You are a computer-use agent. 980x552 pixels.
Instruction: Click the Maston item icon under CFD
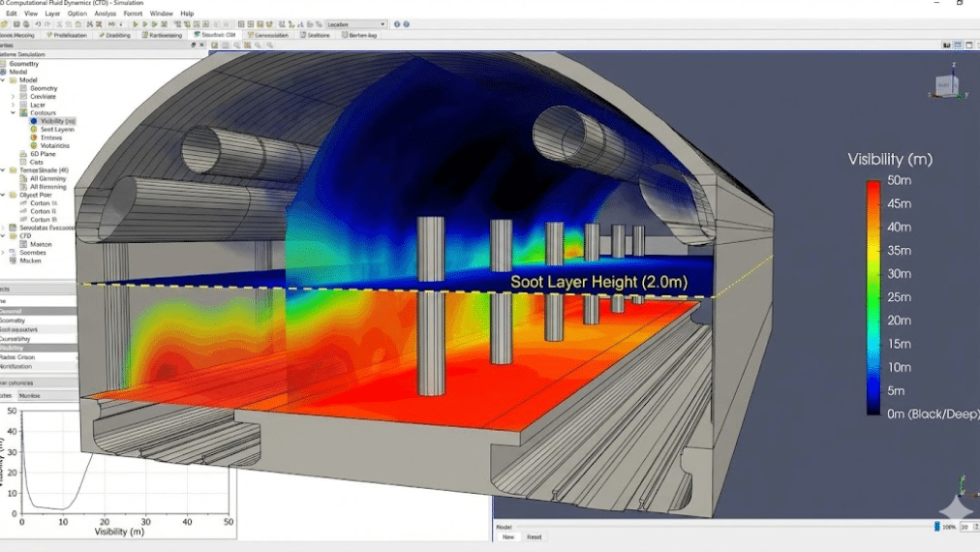point(23,244)
